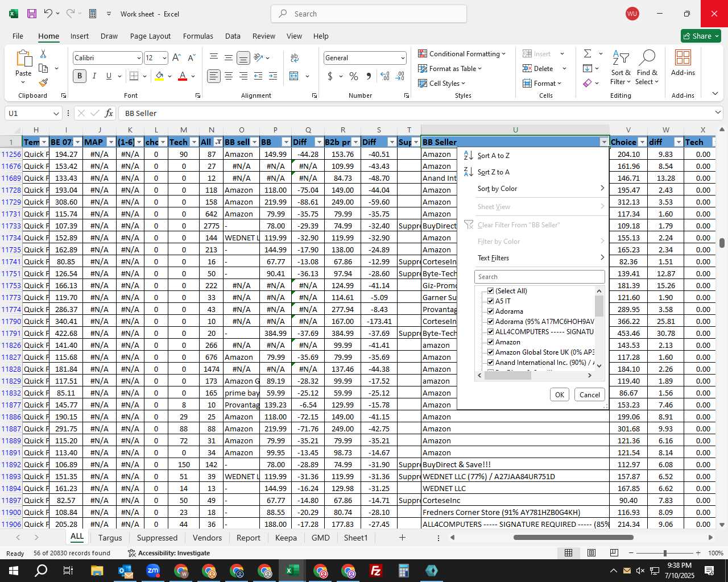The image size is (728, 582).
Task: Apply center horizontal alignment
Action: point(229,76)
